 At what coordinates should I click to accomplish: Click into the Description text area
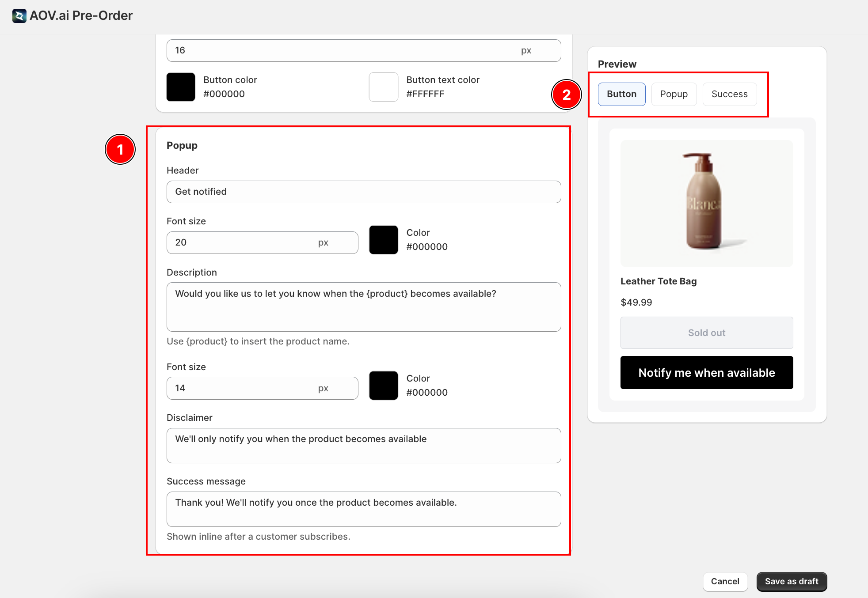(x=364, y=307)
